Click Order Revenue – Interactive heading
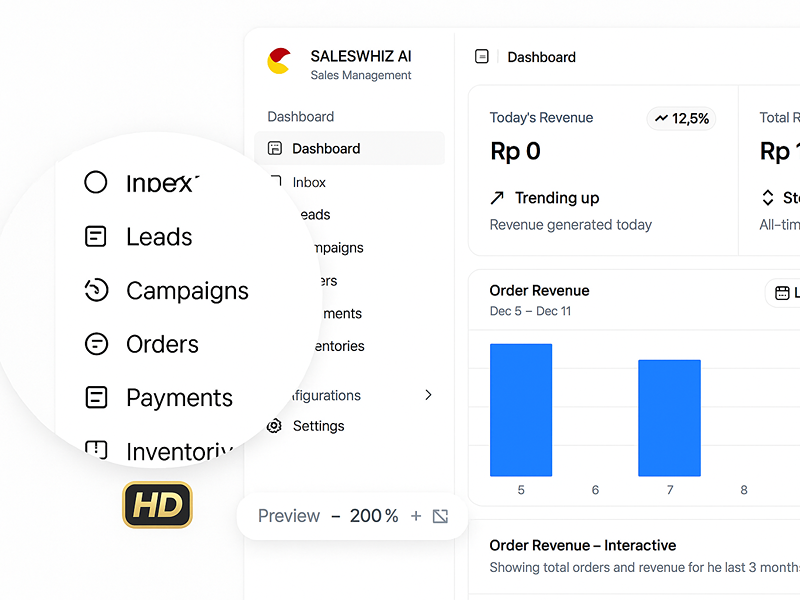The image size is (800, 600). coord(583,545)
